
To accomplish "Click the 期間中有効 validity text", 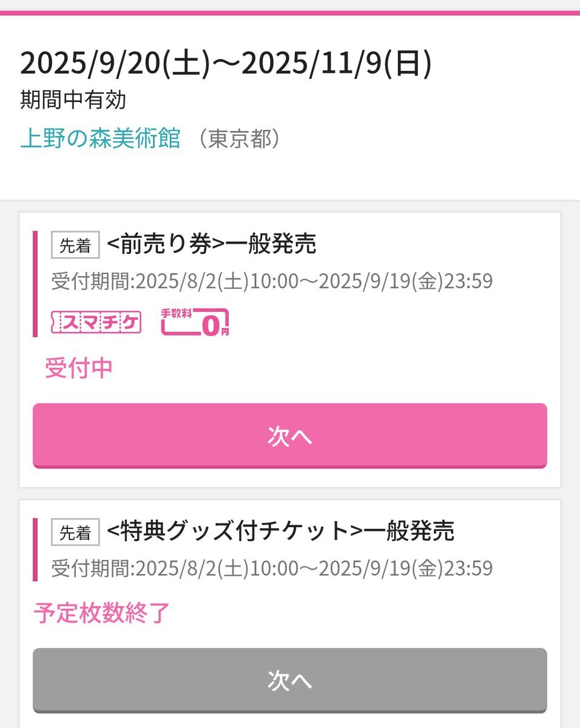I will 73,100.
